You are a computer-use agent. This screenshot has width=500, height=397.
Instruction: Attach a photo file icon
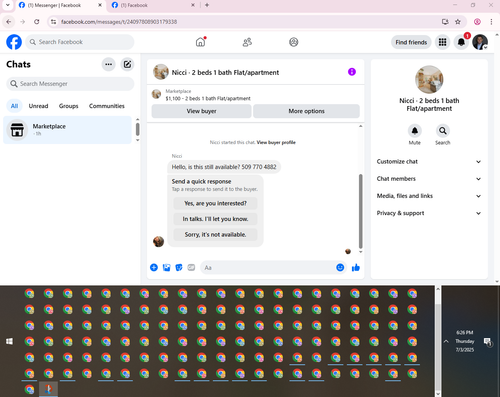point(166,267)
